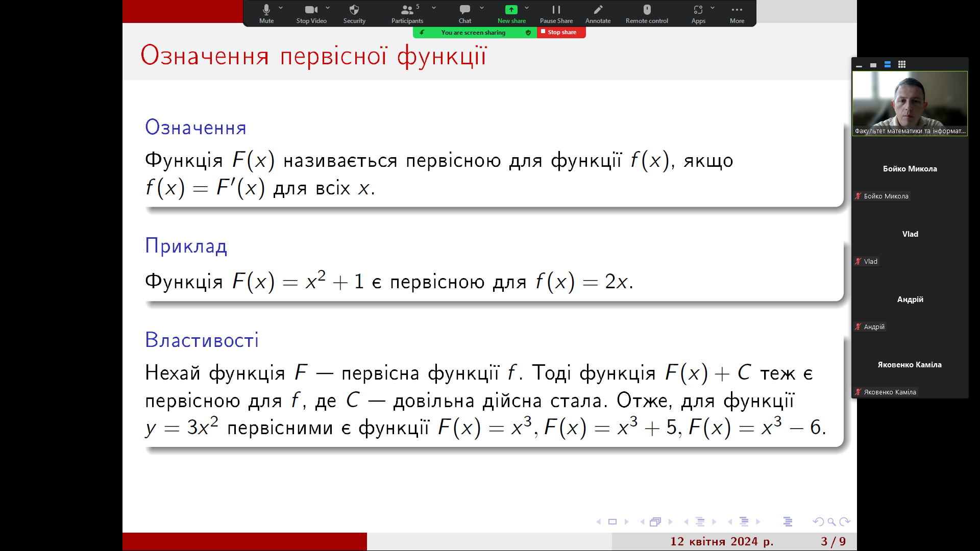Click the green screen sharing status label

(473, 33)
